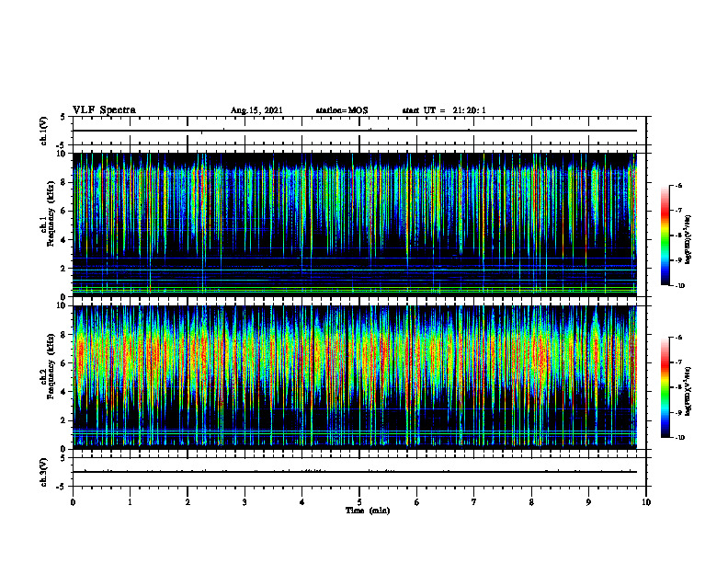Viewport: 728px width, 563px height.
Task: Click the "4" tick on Time axis
Action: (302, 502)
